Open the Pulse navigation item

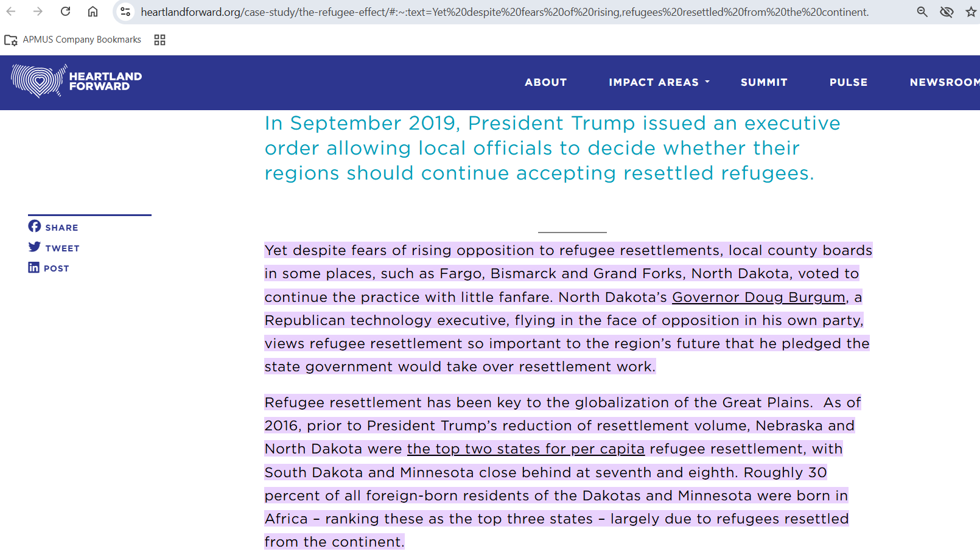848,82
